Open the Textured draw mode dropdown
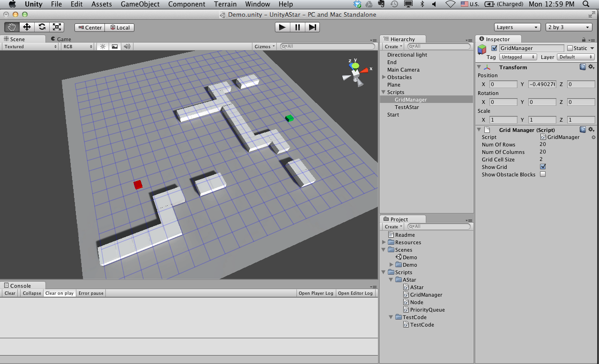599x364 pixels. pyautogui.click(x=30, y=46)
